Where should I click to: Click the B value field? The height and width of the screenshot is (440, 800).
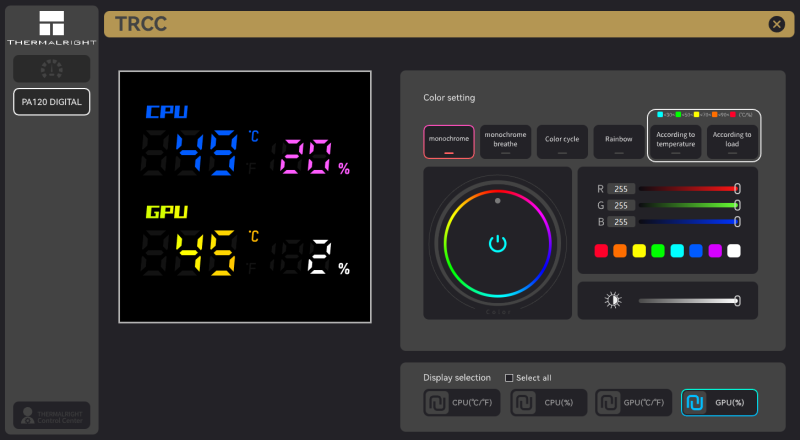tap(621, 222)
